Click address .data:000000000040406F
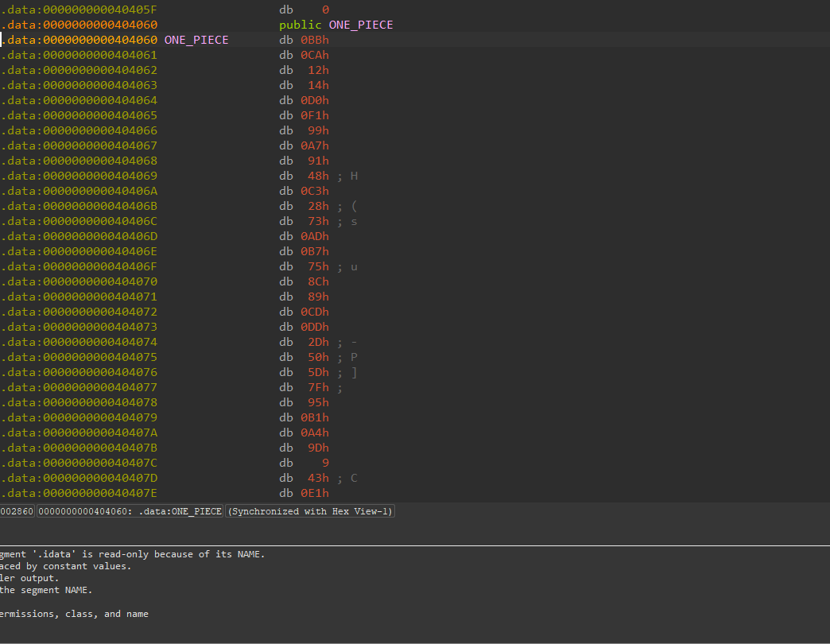Viewport: 830px width, 644px height. (80, 266)
